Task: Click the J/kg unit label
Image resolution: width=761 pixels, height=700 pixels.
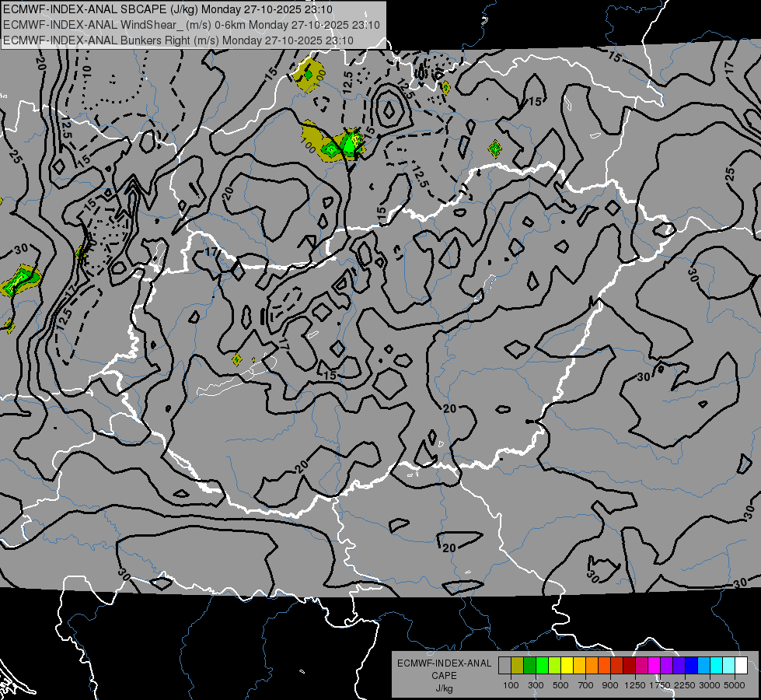Action: pos(444,688)
